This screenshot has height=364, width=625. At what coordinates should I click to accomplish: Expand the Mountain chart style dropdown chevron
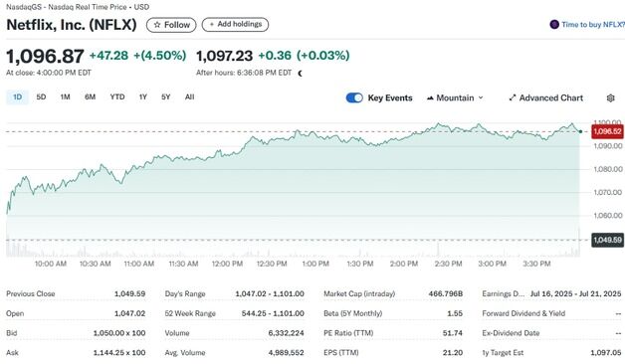pos(481,97)
